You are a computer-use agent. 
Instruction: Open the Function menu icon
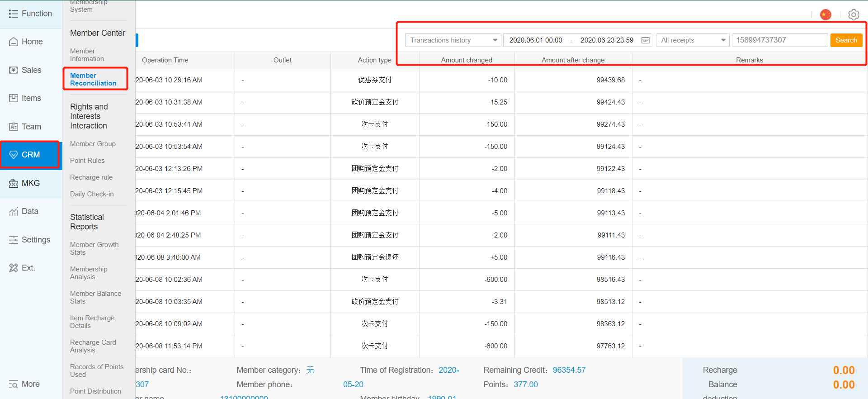(x=13, y=14)
